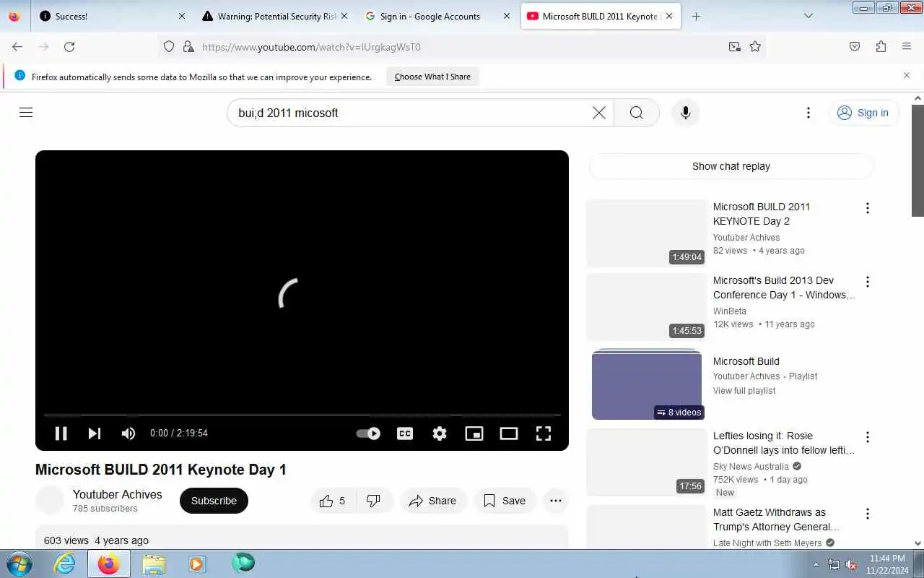Click the 1:49:04 video thumbnail
Viewport: 924px width, 578px height.
(x=647, y=233)
